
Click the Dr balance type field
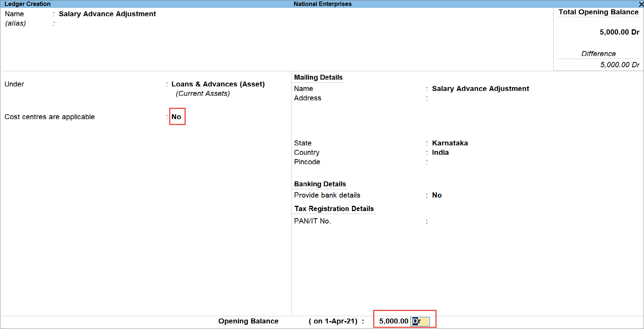click(x=420, y=321)
